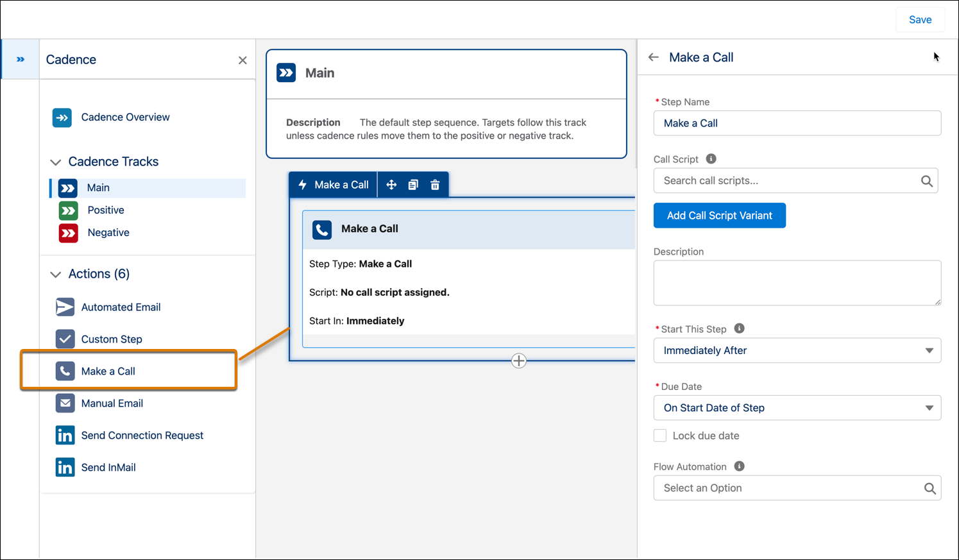Click the Make a Call step tab label
This screenshot has height=560, width=959.
tap(341, 185)
